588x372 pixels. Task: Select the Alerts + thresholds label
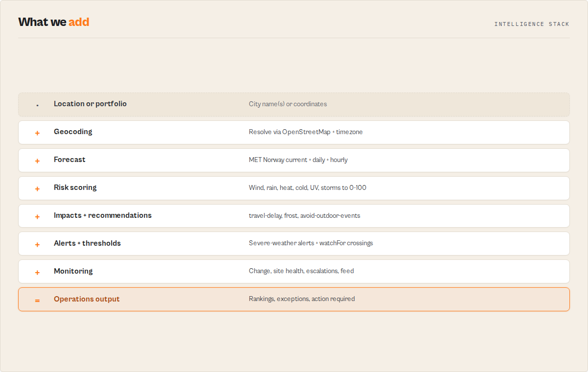(x=87, y=243)
